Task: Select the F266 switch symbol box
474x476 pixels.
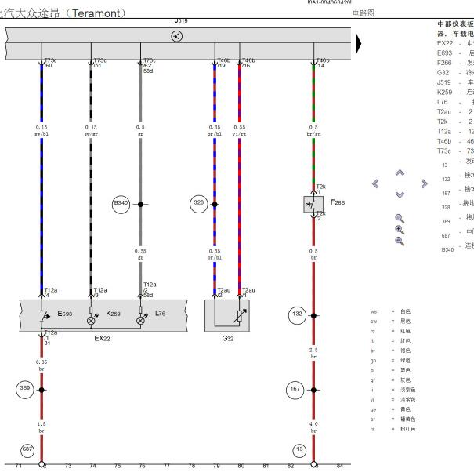Action: coord(313,205)
